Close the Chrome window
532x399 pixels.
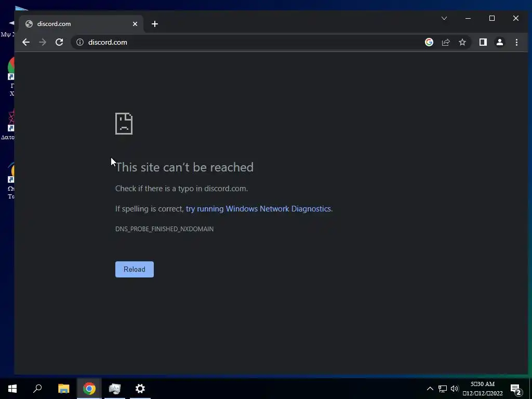pos(516,18)
